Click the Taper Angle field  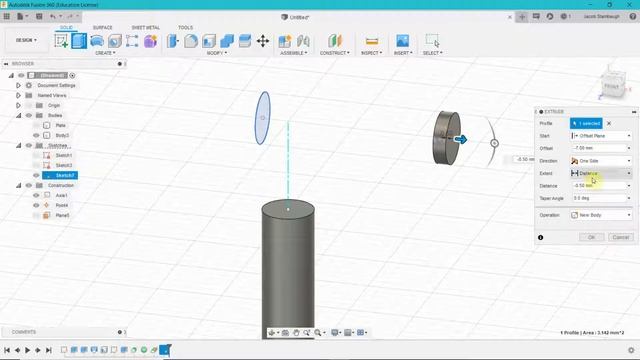point(601,198)
